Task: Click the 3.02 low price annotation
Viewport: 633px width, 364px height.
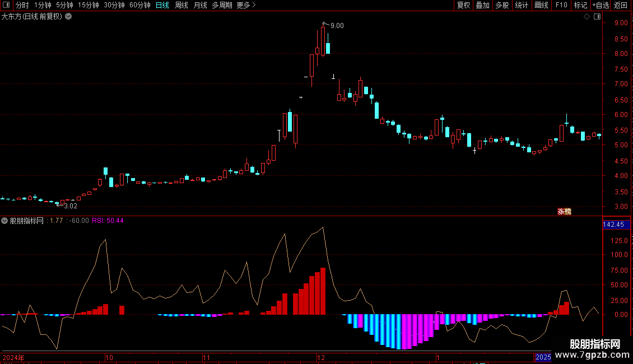Action: pyautogui.click(x=71, y=206)
